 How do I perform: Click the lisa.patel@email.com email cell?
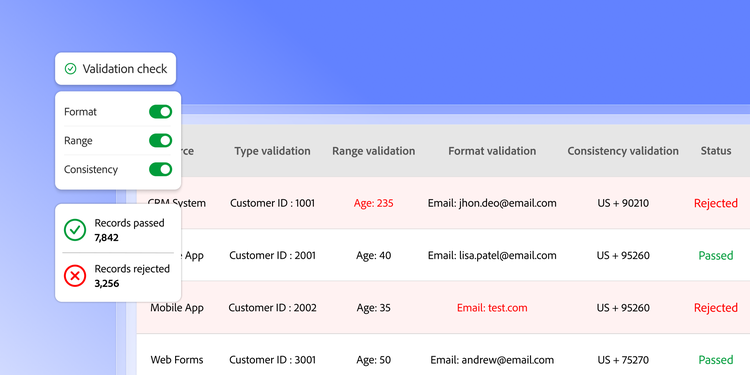point(492,255)
